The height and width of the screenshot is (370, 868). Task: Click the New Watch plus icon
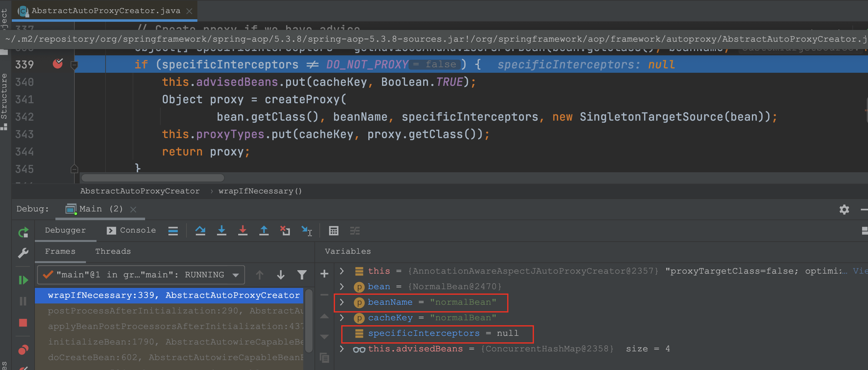click(324, 274)
